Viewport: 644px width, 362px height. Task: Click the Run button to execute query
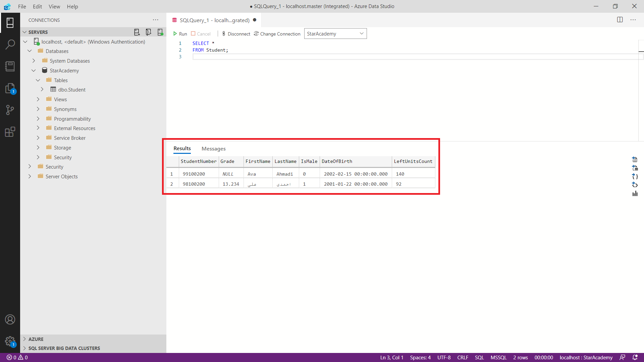pyautogui.click(x=180, y=34)
